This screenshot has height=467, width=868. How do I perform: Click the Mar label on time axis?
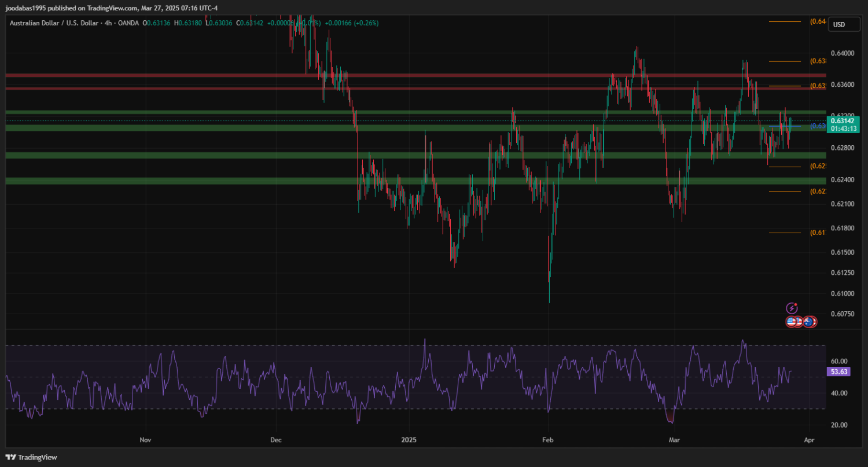(673, 440)
